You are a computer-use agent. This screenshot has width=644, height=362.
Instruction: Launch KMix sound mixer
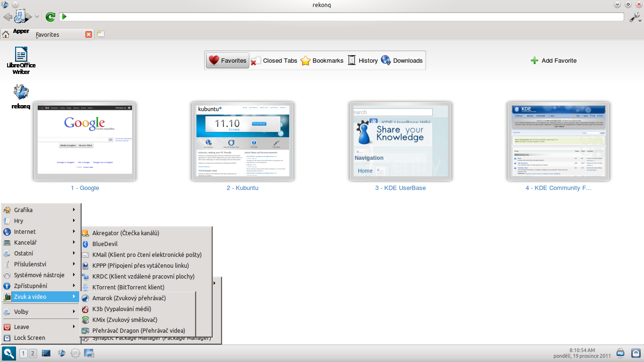[x=138, y=320]
